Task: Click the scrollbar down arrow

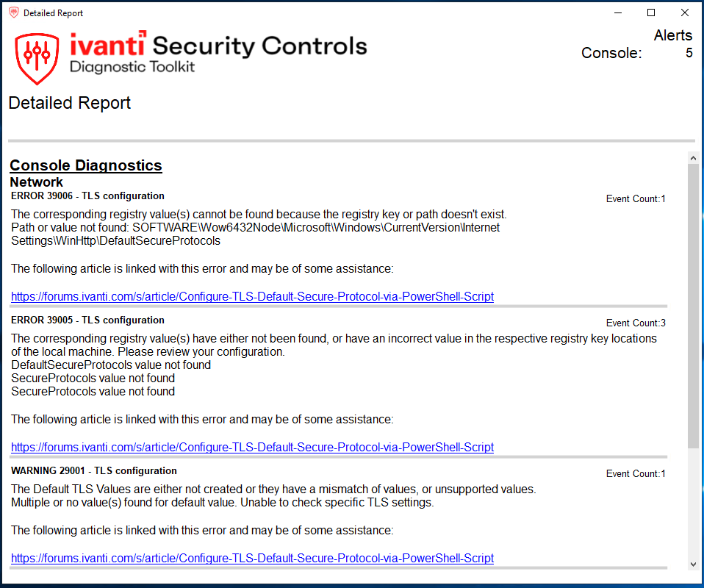Action: 692,564
